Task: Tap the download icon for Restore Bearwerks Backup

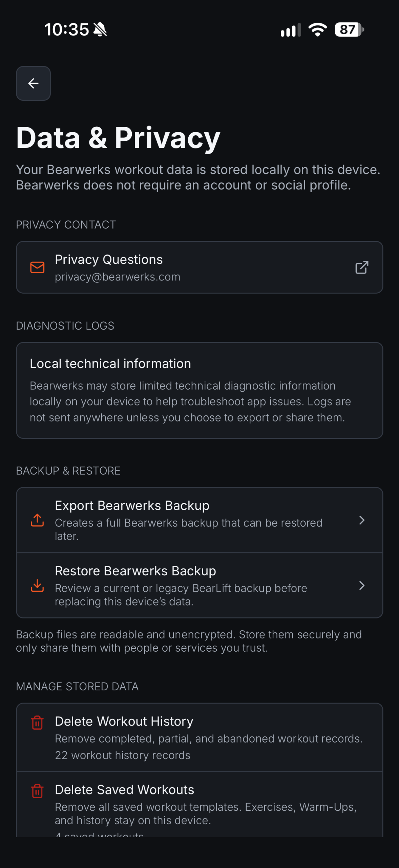Action: 37,585
